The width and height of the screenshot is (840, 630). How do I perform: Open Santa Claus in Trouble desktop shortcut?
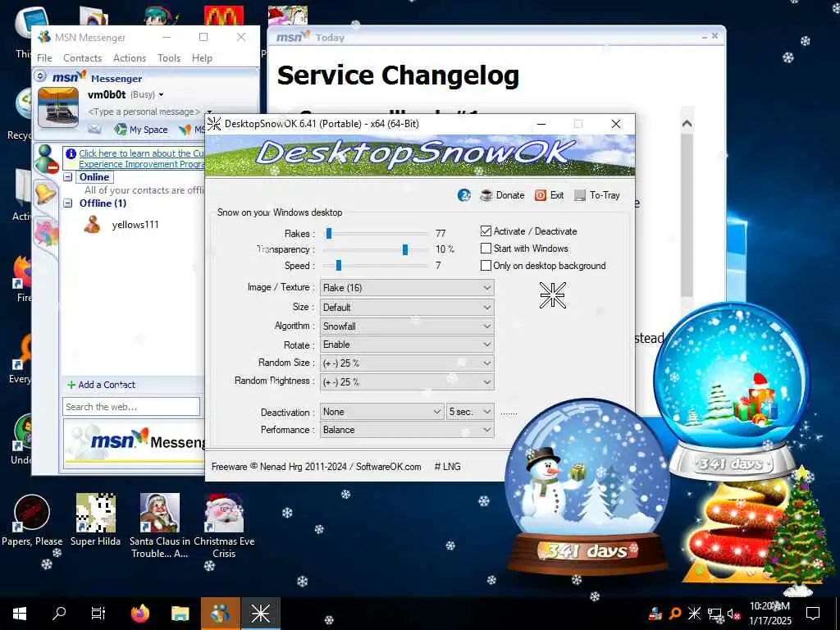click(159, 526)
